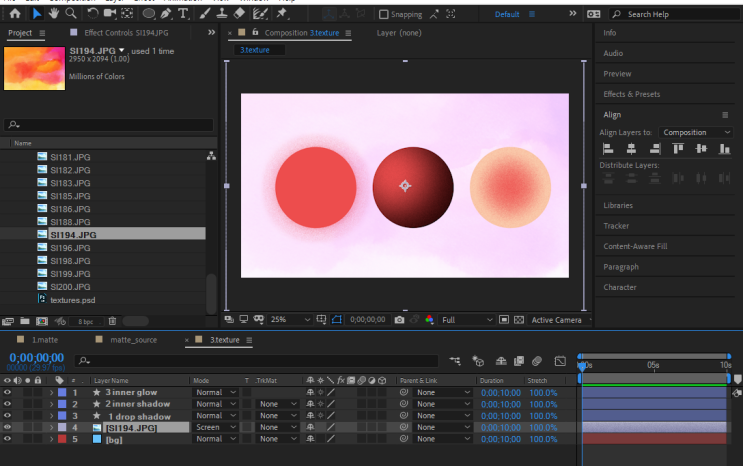The image size is (743, 466).
Task: Pick the Type tool
Action: (184, 14)
